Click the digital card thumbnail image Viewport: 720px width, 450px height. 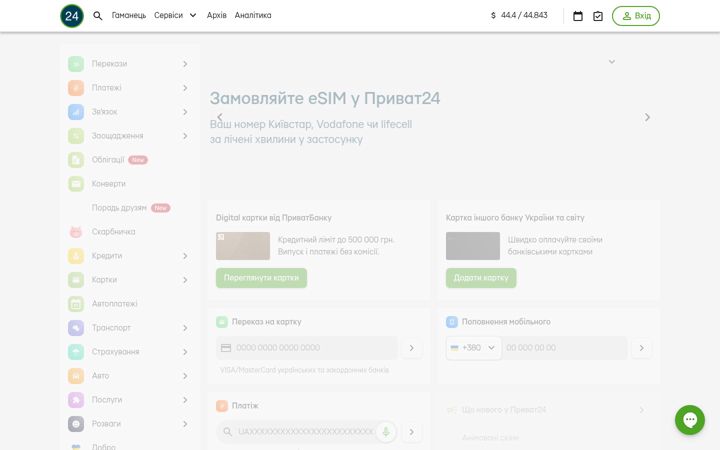click(x=243, y=246)
